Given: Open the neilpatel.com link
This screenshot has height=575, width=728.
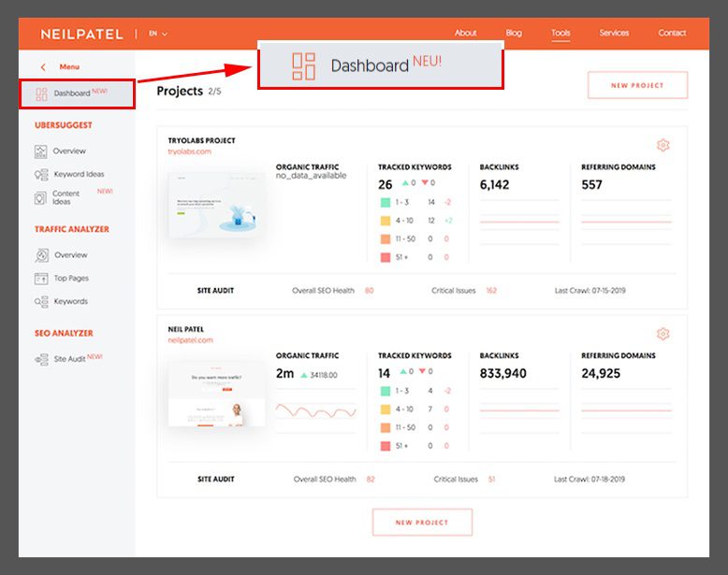Looking at the screenshot, I should click(190, 340).
